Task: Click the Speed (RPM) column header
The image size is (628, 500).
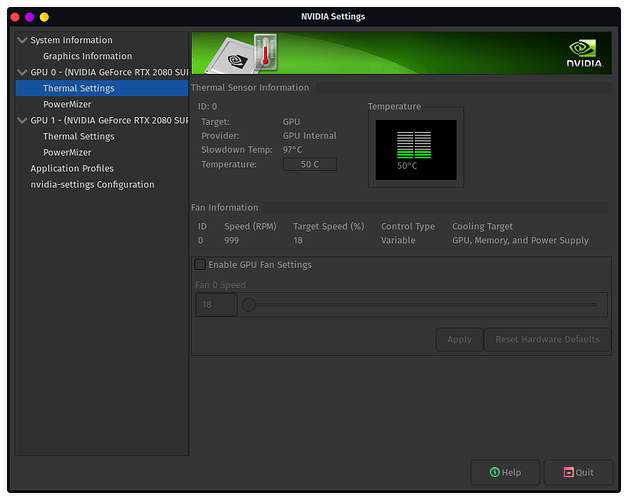Action: pos(250,226)
